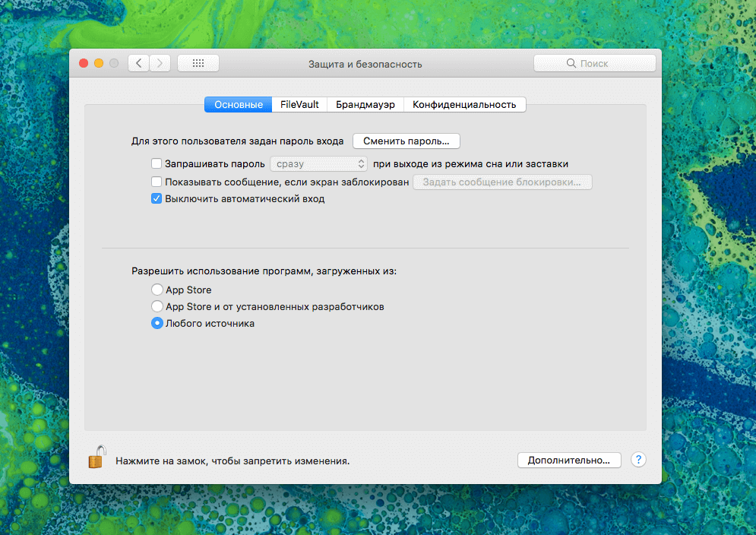This screenshot has height=535, width=756.
Task: Click the magnifier icon in search field
Action: pos(571,64)
